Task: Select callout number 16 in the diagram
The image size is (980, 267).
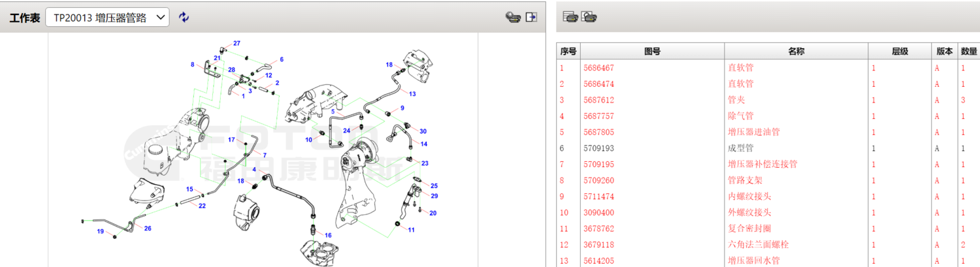Action: (x=328, y=235)
